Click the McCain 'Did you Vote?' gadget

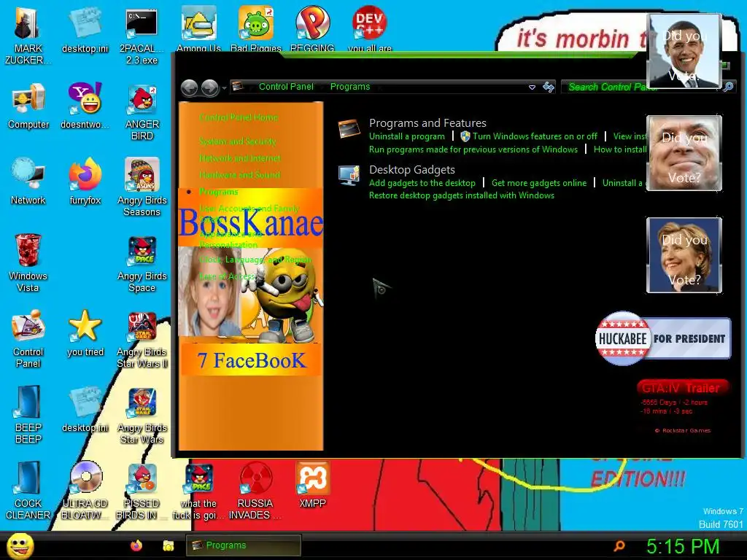[684, 153]
